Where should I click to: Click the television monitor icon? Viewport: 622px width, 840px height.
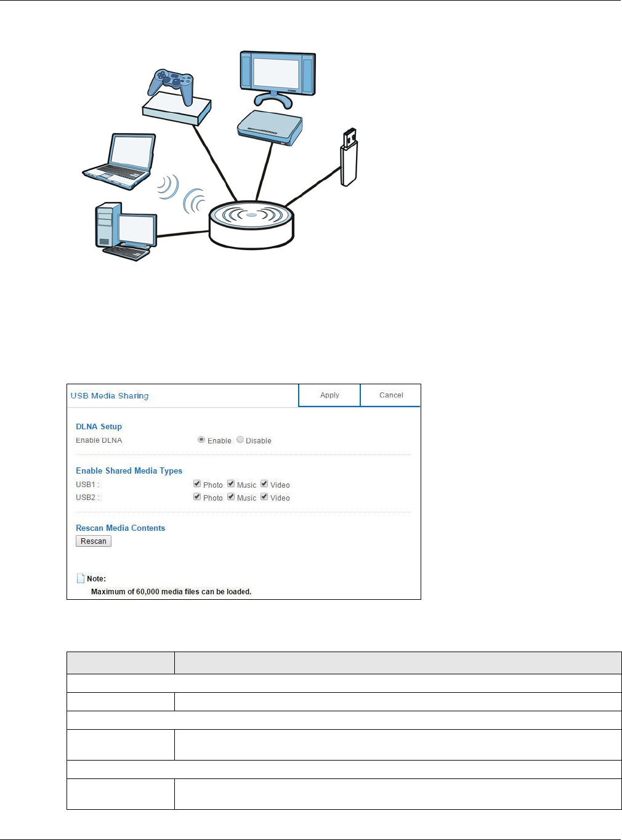(x=278, y=79)
